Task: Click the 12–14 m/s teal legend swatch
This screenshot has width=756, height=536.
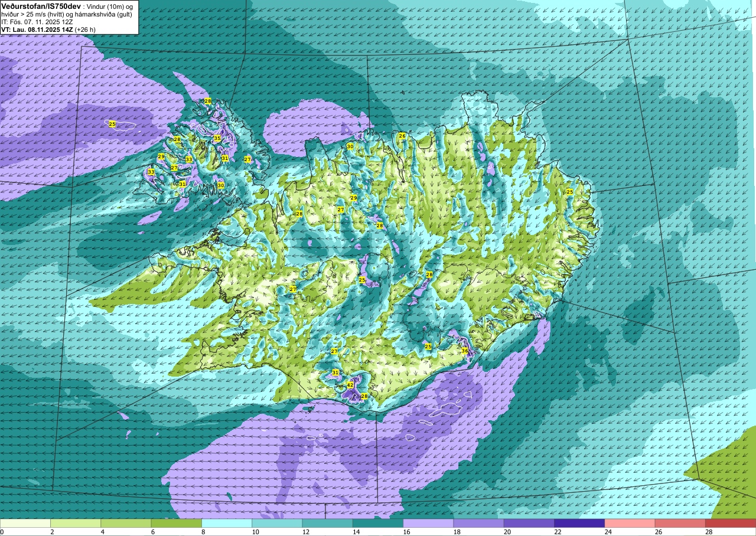Action: click(327, 523)
